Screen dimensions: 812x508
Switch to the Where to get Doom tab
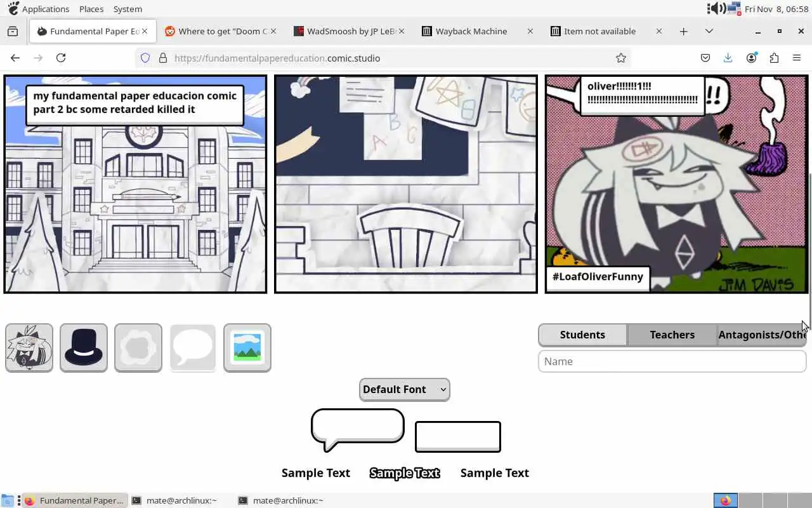tap(222, 31)
